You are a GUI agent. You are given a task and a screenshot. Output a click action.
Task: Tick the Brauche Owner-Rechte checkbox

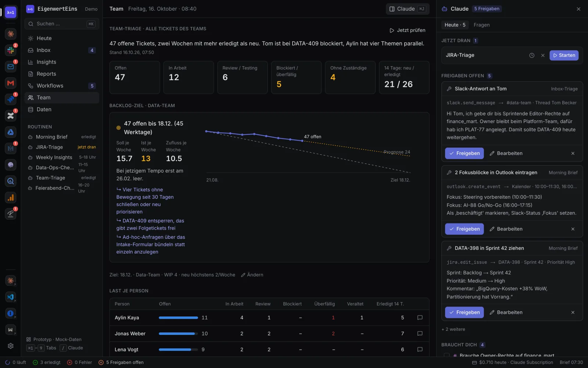447,355
